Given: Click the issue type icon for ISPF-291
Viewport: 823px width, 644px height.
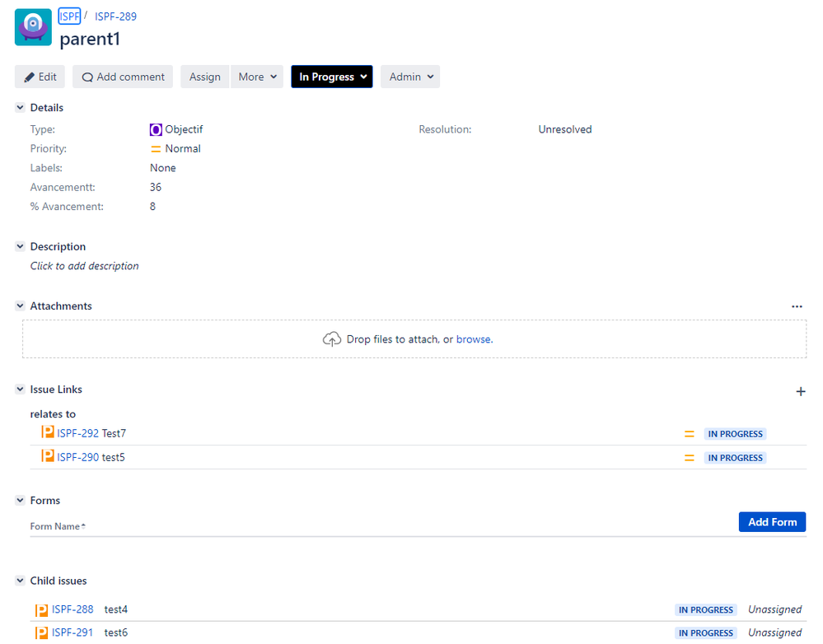Looking at the screenshot, I should [41, 633].
